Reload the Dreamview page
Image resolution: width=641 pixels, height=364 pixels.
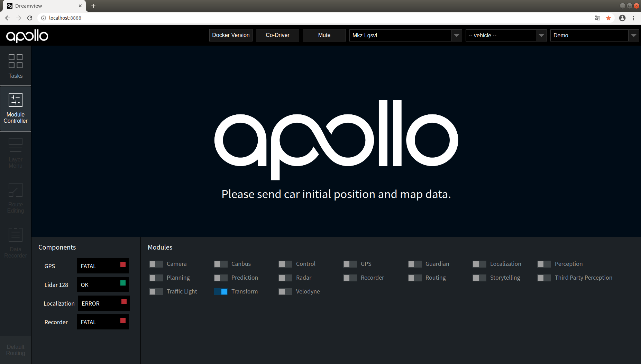30,18
